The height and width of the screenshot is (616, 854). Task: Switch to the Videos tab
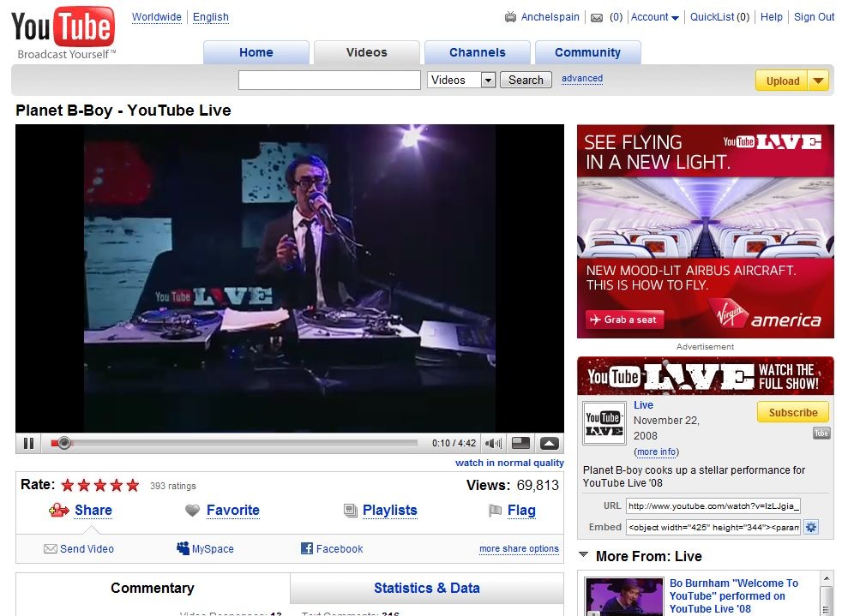[x=366, y=52]
